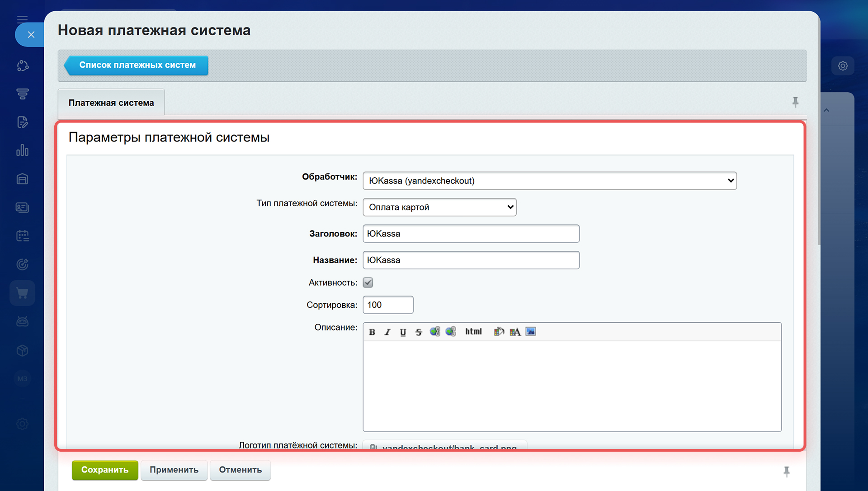Image resolution: width=868 pixels, height=491 pixels.
Task: Toggle italic formatting in description editor
Action: coord(387,332)
